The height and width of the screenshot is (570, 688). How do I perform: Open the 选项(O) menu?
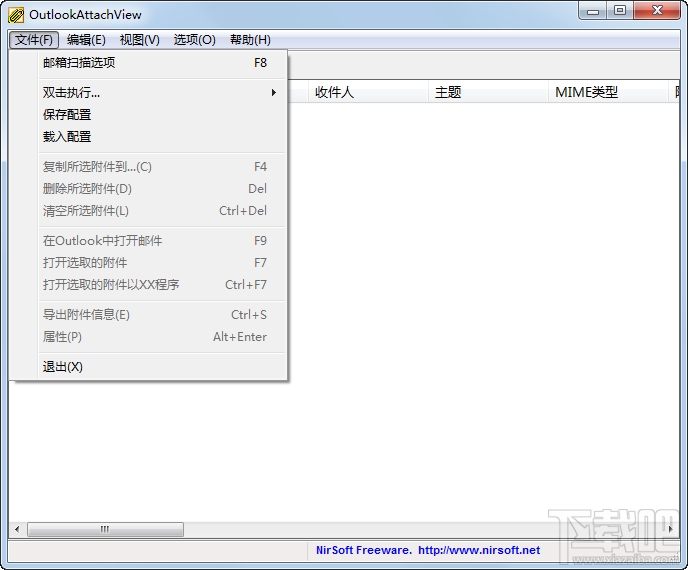tap(194, 40)
